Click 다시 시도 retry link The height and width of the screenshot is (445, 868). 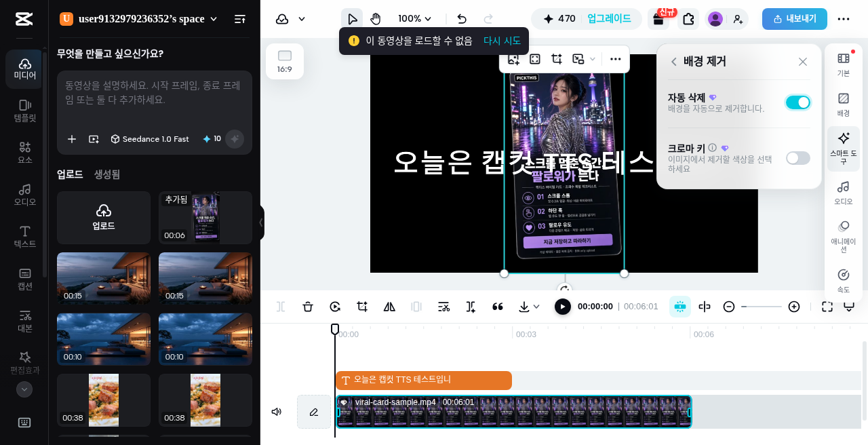pos(502,41)
